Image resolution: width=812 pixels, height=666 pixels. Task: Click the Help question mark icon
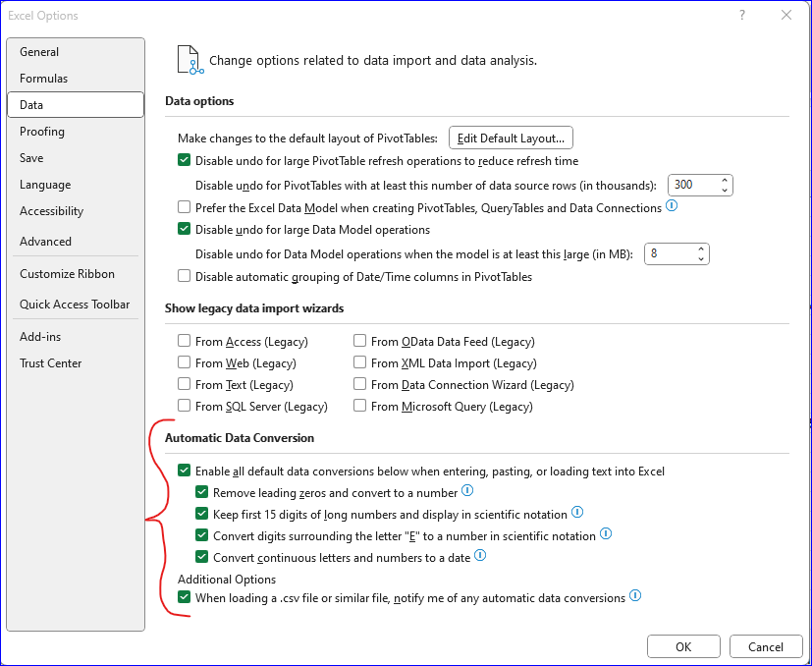click(x=742, y=15)
